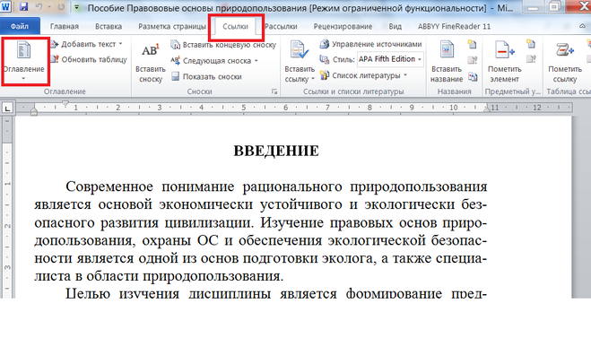Save document with Quick Access floppy icon
This screenshot has height=364, width=591.
pyautogui.click(x=23, y=7)
